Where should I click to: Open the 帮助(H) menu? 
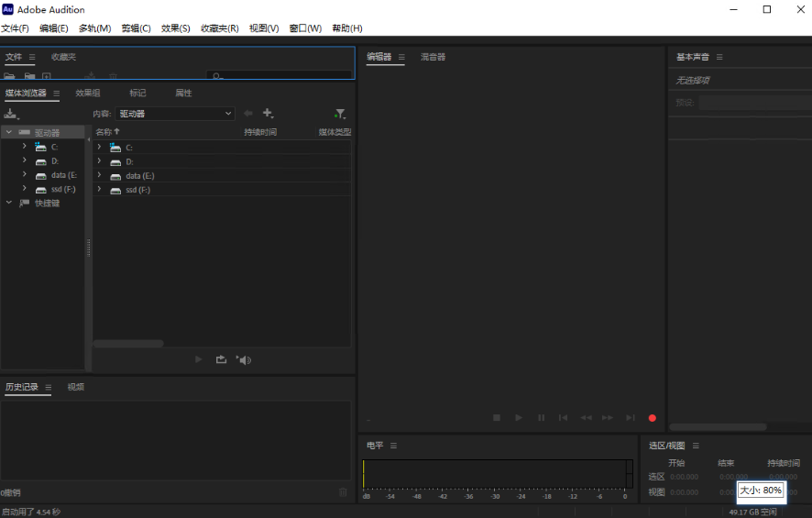tap(347, 28)
